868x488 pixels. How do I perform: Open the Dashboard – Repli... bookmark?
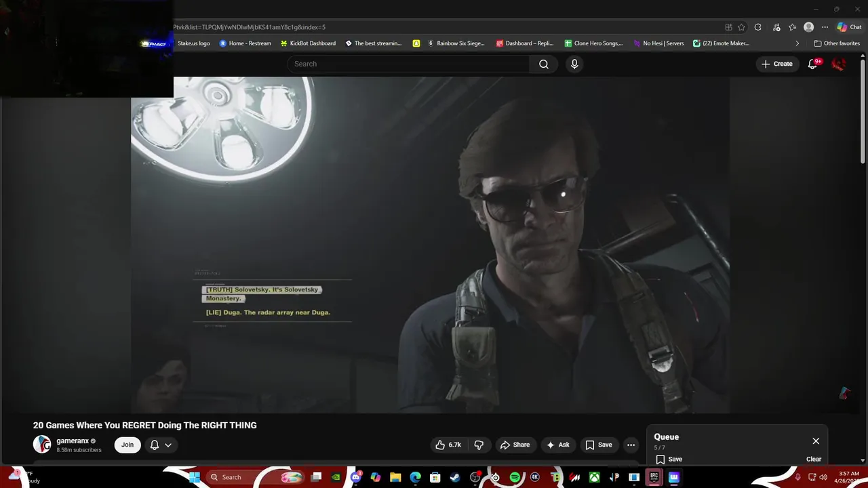pos(525,43)
